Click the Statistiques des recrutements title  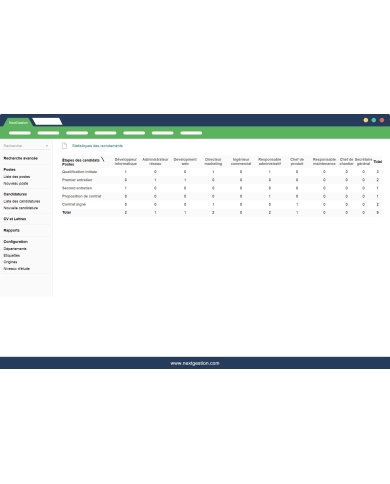(x=97, y=146)
